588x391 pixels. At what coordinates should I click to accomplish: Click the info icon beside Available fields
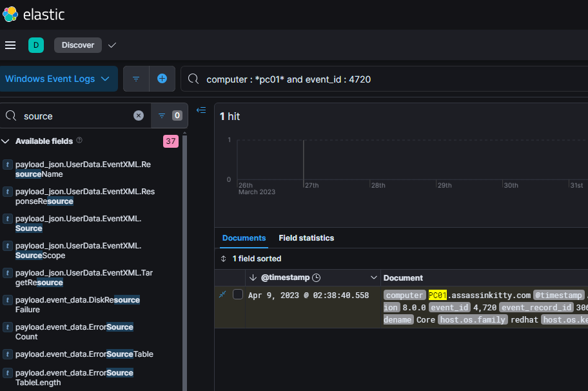(79, 141)
